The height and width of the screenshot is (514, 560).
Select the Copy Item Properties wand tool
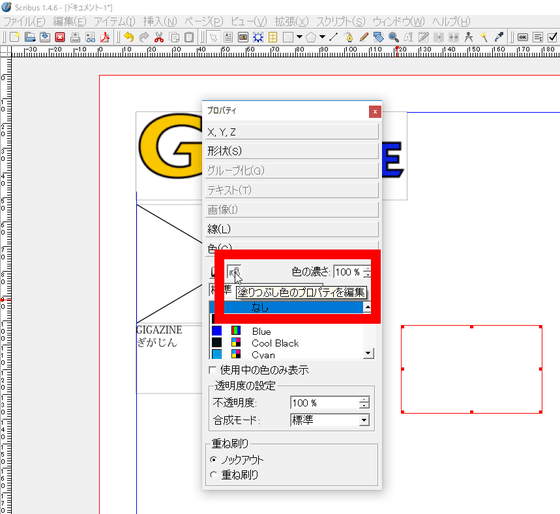(484, 37)
